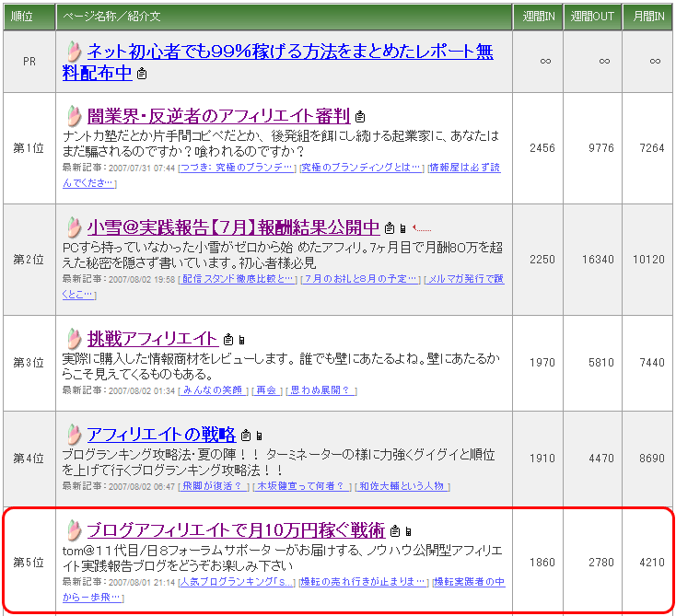Click tulip icon beside アフィリエイトの戦略
This screenshot has width=676, height=616.
75,435
